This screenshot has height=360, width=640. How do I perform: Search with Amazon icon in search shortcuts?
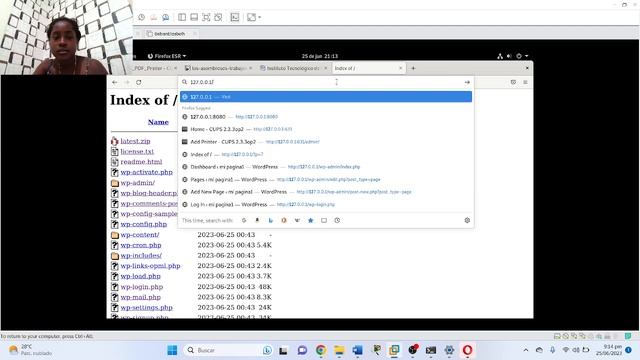pos(257,220)
